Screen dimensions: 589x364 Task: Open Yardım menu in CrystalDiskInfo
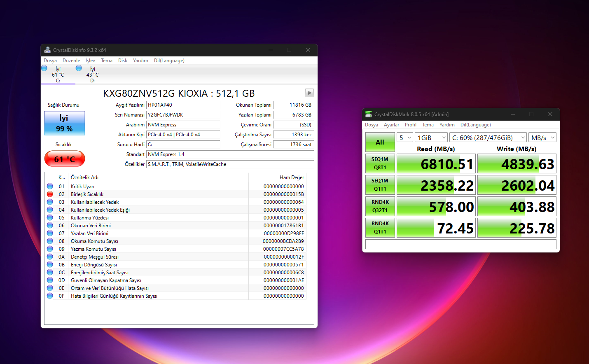pyautogui.click(x=140, y=61)
